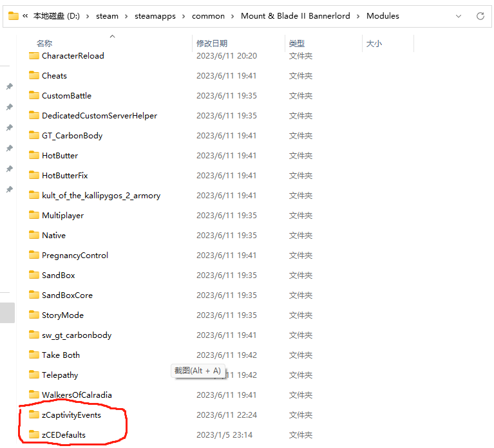Click the 类型 column header
The height and width of the screenshot is (448, 494).
[x=296, y=44]
